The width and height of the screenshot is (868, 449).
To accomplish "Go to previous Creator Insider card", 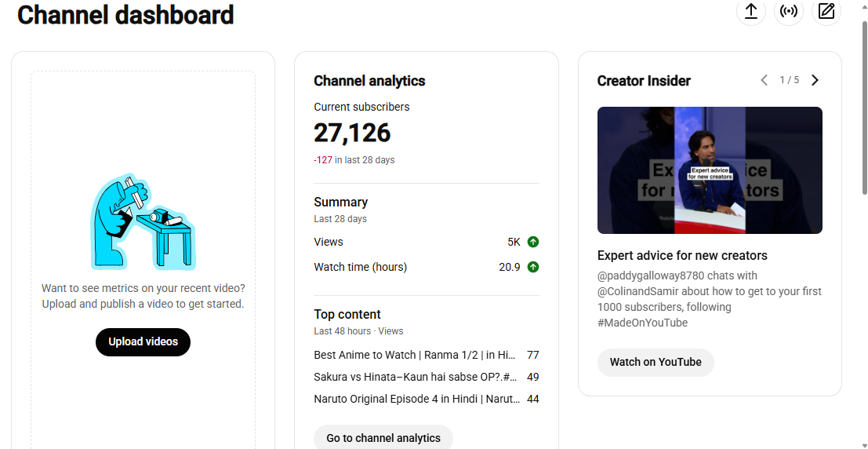I will pyautogui.click(x=764, y=80).
